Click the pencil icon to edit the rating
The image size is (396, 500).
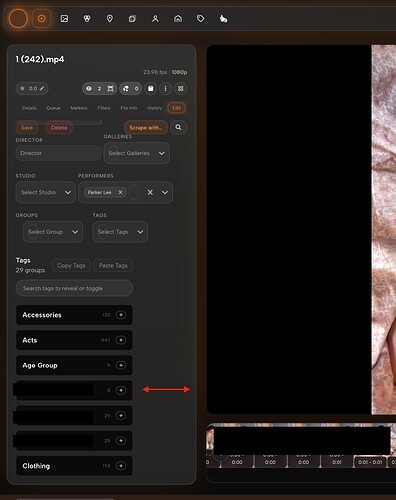click(42, 88)
